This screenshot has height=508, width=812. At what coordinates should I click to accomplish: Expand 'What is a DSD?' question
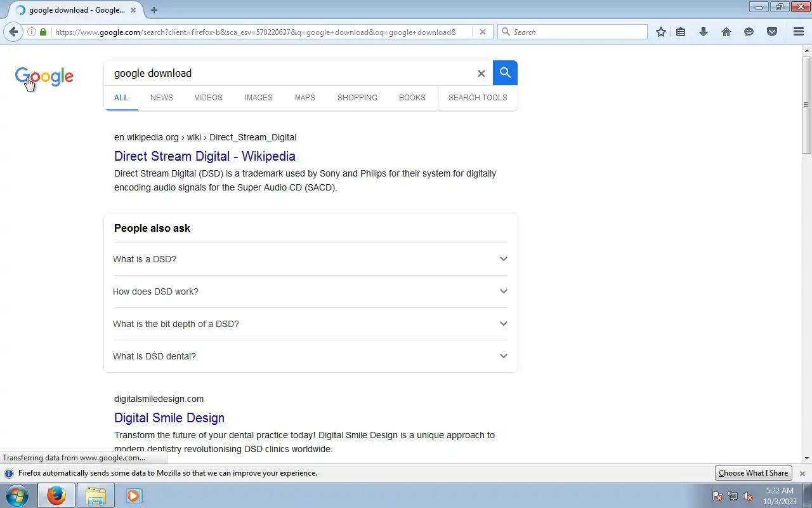(x=311, y=259)
